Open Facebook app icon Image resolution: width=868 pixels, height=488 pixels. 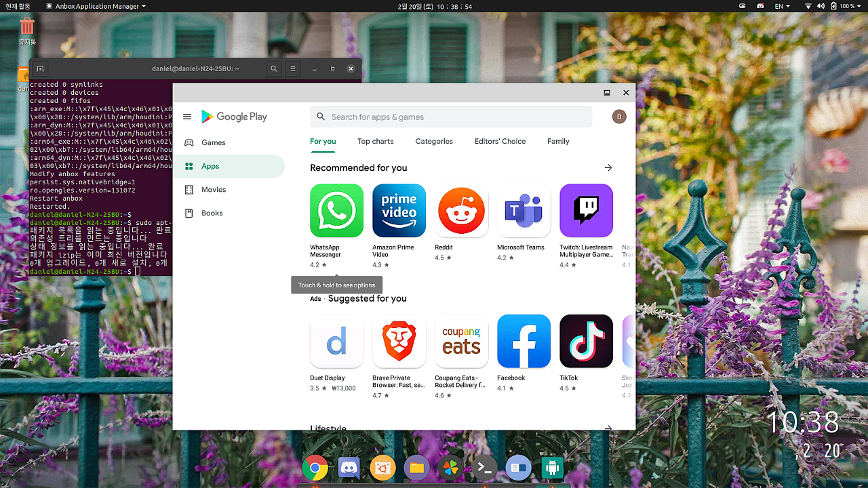pyautogui.click(x=524, y=342)
